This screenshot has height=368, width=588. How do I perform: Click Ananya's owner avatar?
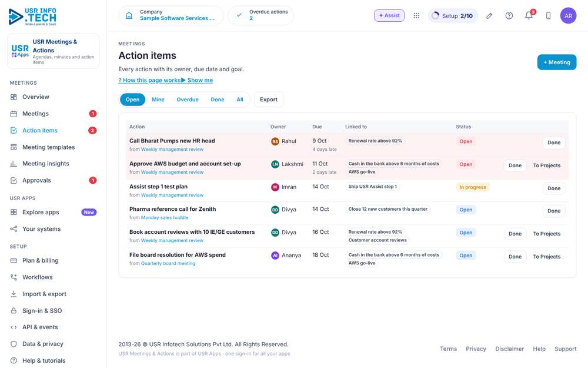275,256
